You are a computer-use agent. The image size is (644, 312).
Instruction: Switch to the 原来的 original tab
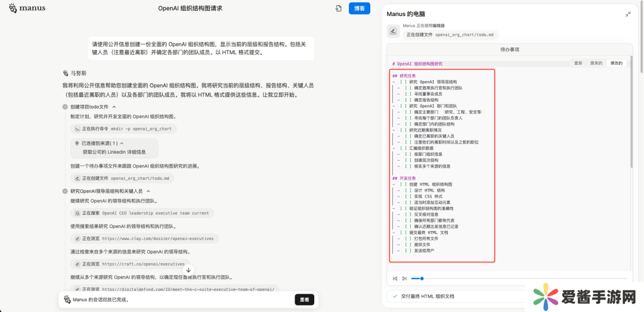click(596, 63)
